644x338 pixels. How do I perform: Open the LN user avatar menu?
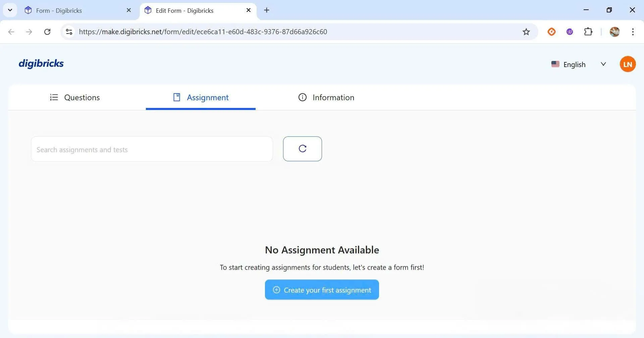click(x=628, y=64)
